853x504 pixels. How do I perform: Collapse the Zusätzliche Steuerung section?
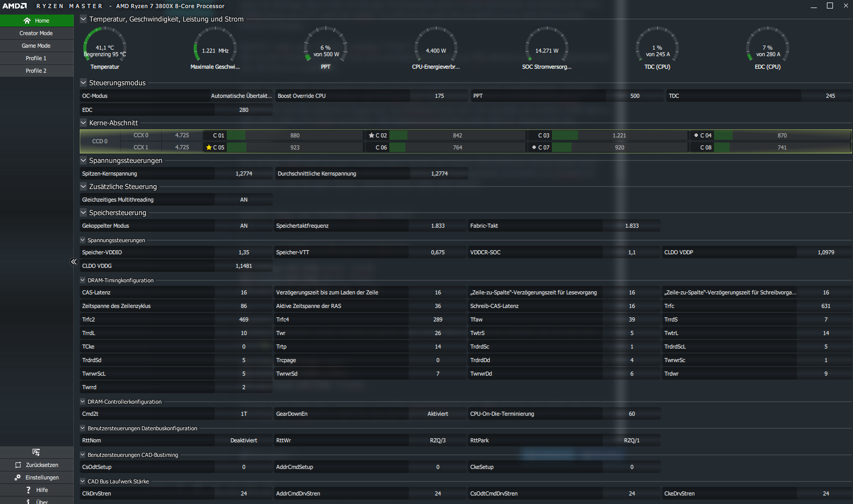point(83,187)
